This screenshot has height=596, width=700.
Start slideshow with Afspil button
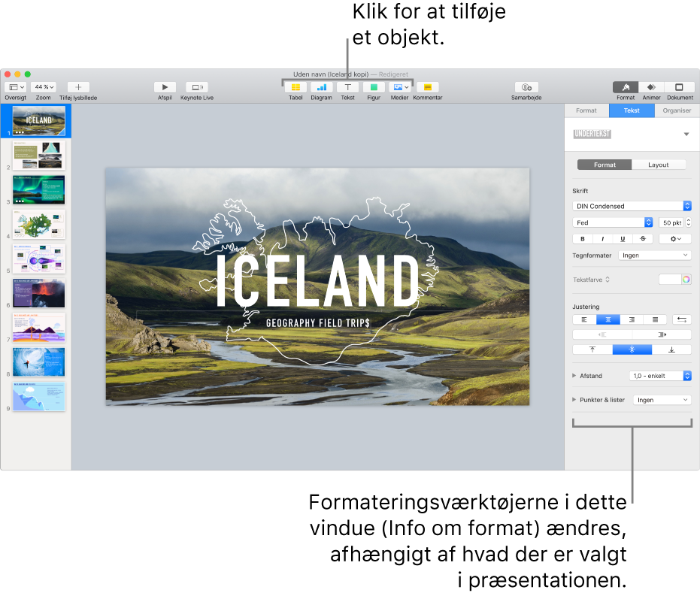pyautogui.click(x=165, y=87)
